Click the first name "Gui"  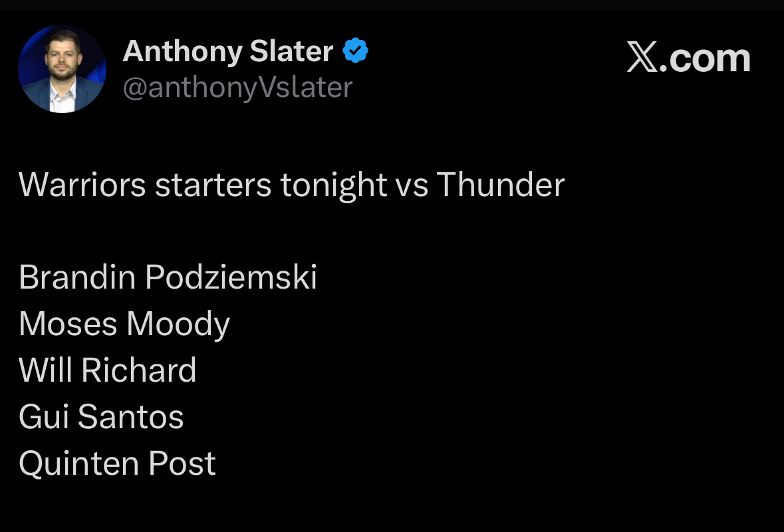pos(43,417)
